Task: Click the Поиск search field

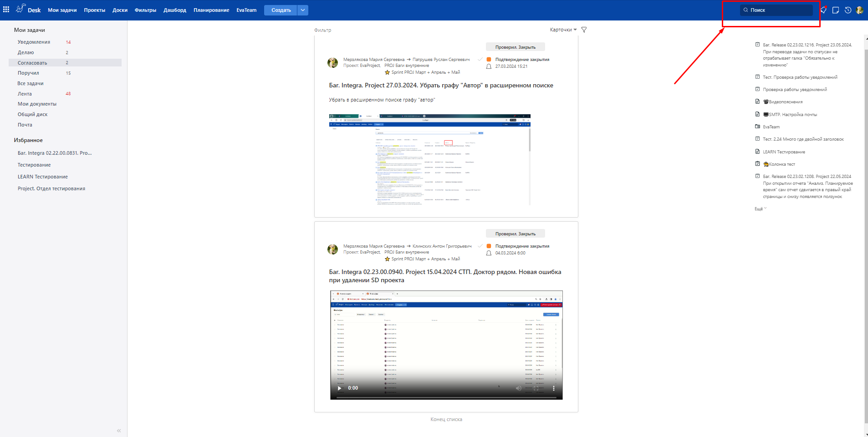Action: click(x=776, y=10)
